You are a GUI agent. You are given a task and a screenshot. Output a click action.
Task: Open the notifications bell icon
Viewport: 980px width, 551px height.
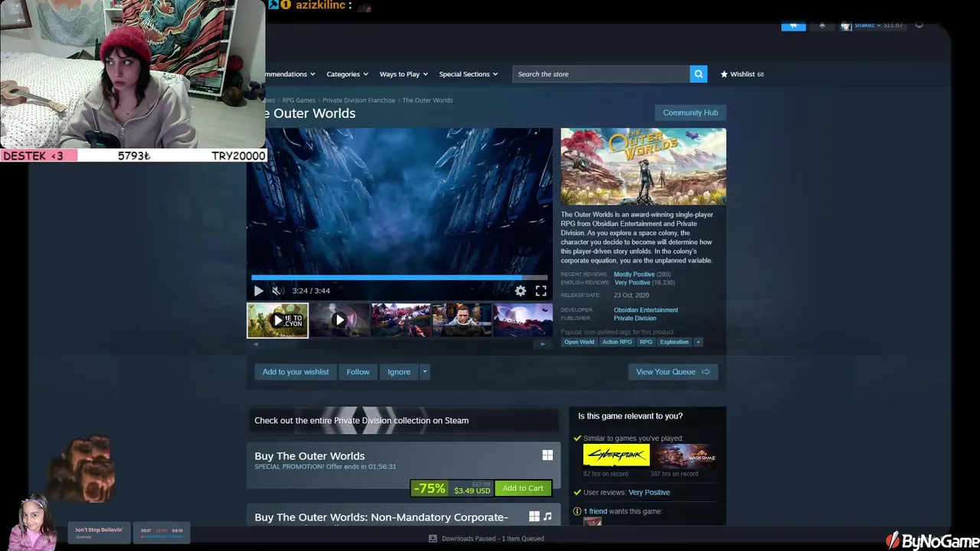click(x=822, y=25)
